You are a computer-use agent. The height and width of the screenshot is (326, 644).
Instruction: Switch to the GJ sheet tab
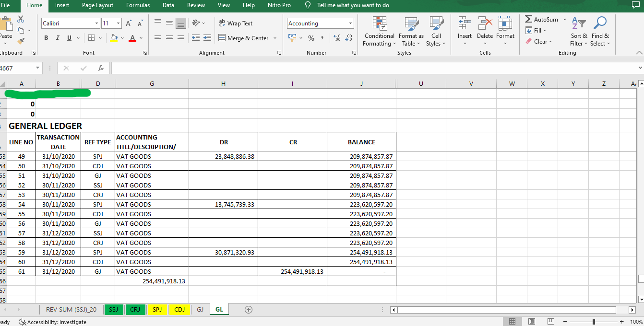pos(200,310)
